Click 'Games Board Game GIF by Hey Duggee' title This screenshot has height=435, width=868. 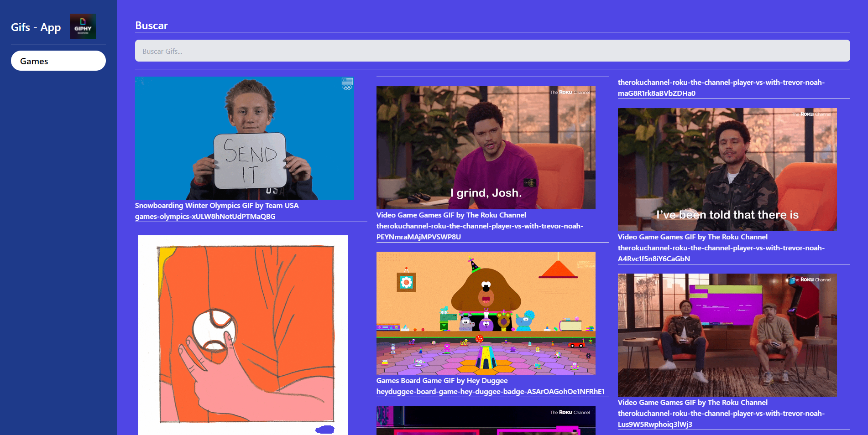click(x=442, y=381)
